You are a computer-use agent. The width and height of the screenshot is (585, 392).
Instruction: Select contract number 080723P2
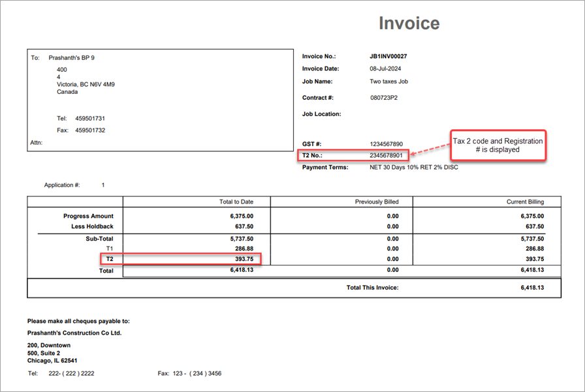384,98
